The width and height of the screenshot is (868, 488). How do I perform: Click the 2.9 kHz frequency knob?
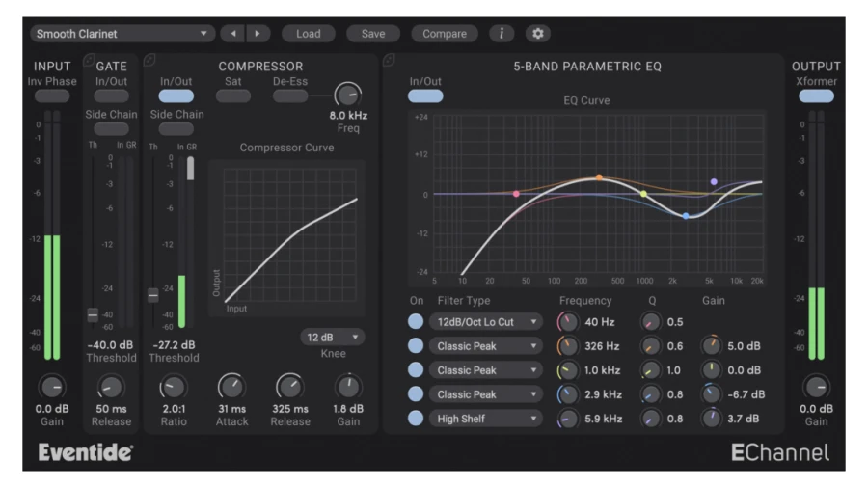click(x=567, y=394)
